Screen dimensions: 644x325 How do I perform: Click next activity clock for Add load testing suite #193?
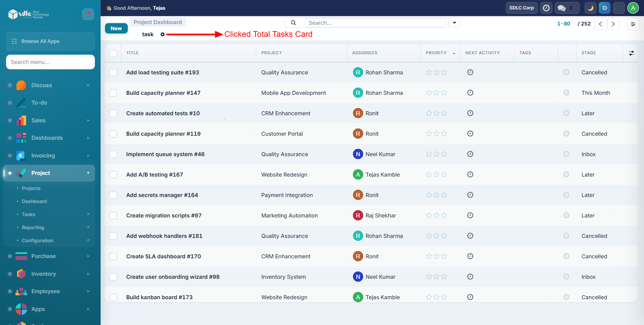tap(470, 72)
